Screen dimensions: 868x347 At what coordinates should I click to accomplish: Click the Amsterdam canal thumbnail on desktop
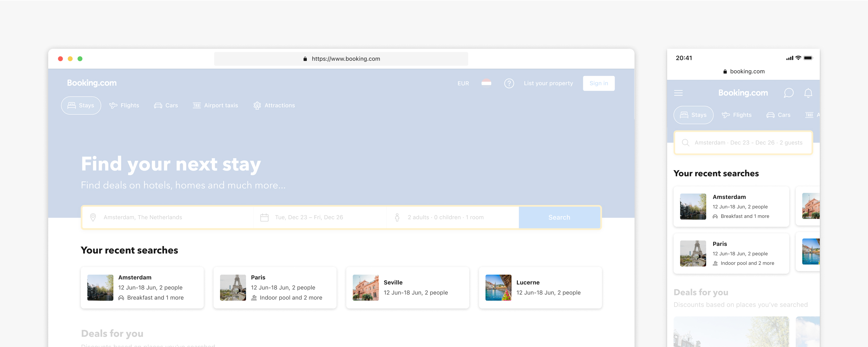click(100, 287)
